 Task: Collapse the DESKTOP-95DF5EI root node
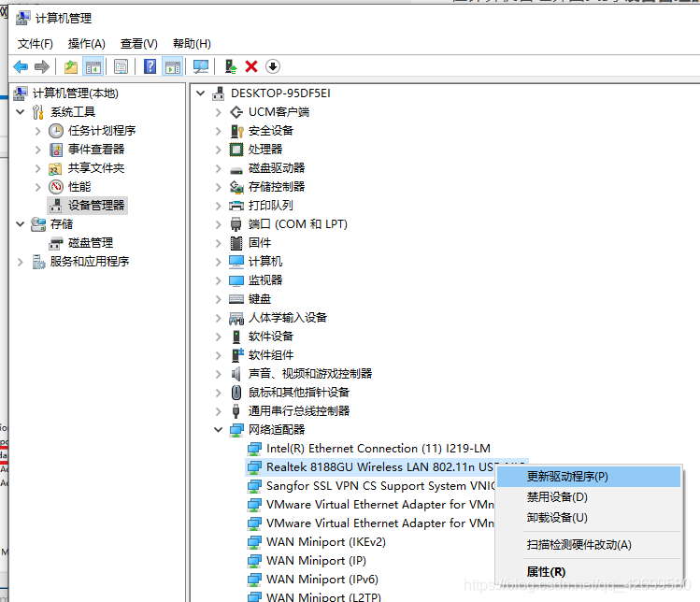point(201,93)
